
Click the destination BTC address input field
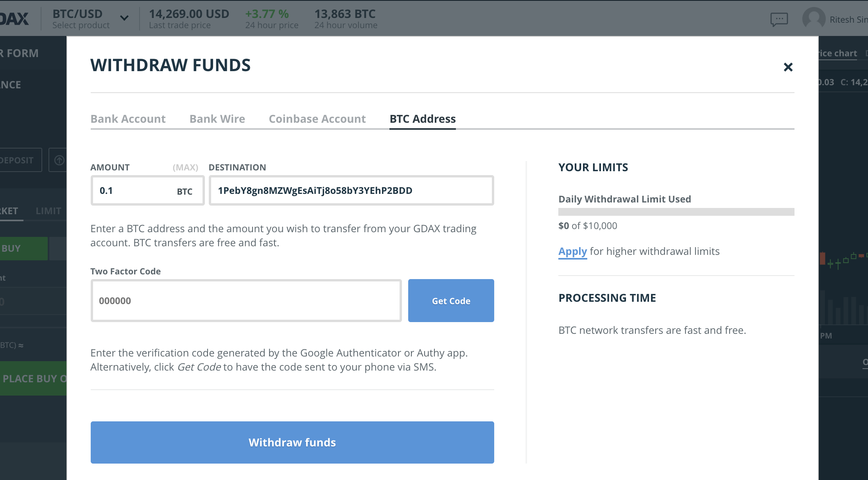click(x=351, y=190)
